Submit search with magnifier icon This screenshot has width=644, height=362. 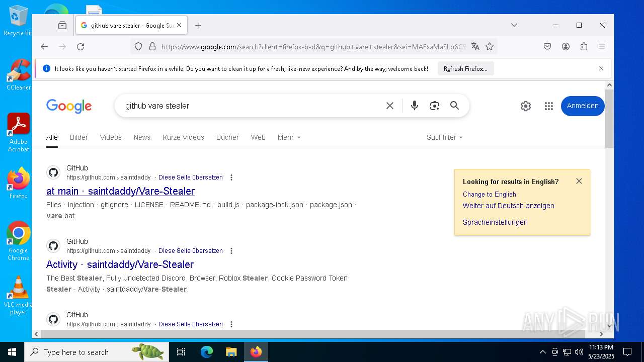pyautogui.click(x=454, y=106)
